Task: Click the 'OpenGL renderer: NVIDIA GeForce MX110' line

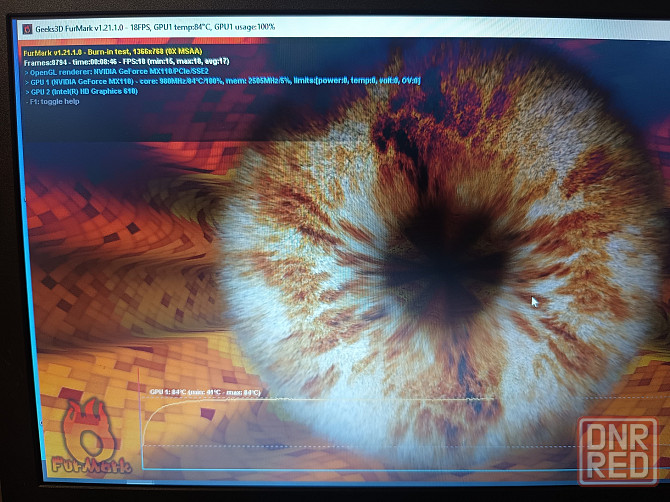Action: pos(117,71)
